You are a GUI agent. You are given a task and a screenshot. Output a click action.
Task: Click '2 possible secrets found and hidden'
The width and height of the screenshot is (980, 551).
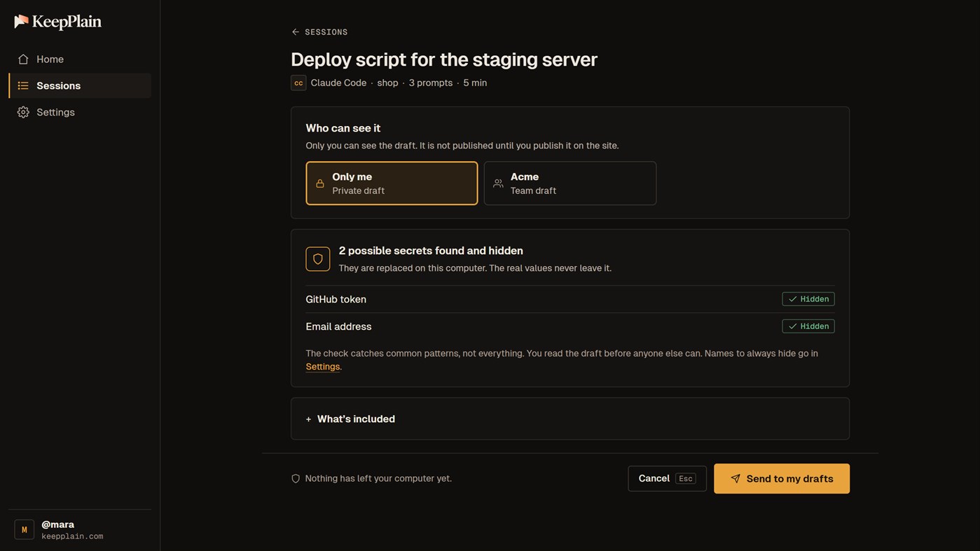(431, 251)
